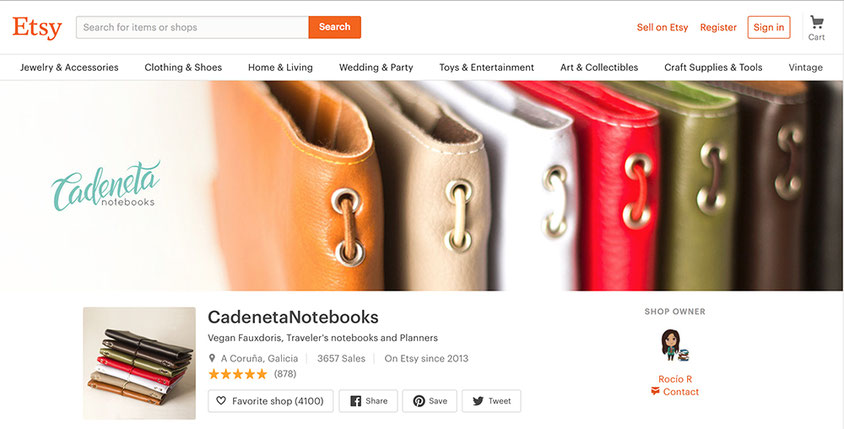844x429 pixels.
Task: Contact the shop owner Rocío R
Action: [674, 392]
